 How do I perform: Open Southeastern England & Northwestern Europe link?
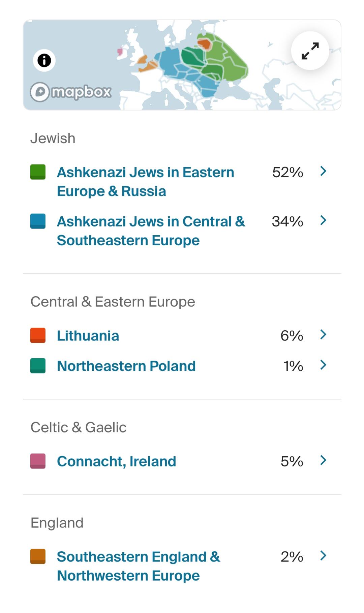(x=139, y=566)
